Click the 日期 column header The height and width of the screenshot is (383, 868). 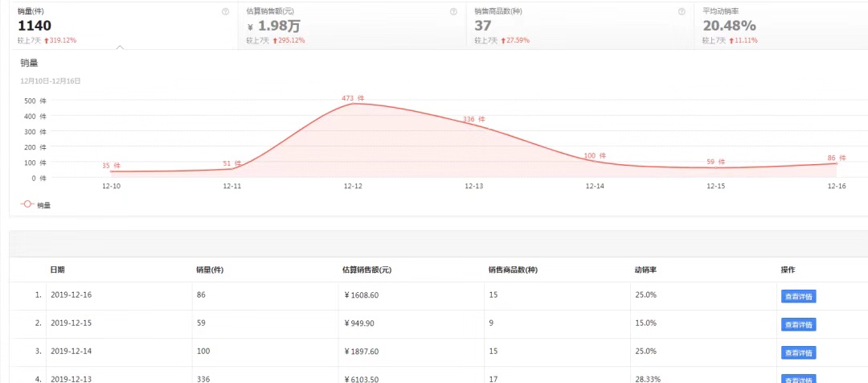coord(57,270)
